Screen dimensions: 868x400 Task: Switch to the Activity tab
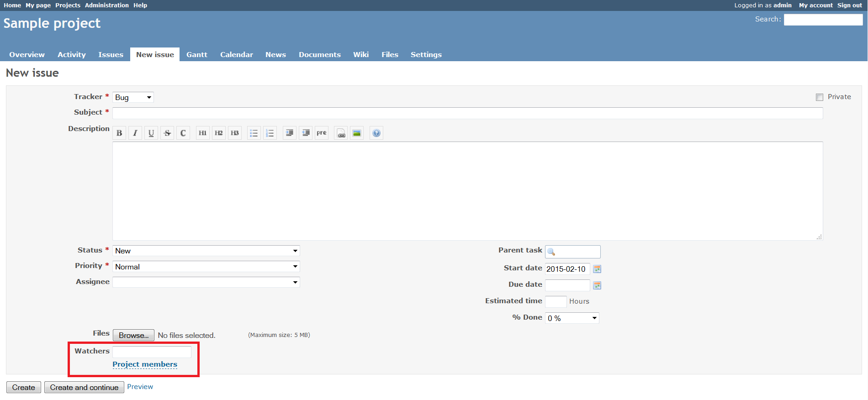72,54
